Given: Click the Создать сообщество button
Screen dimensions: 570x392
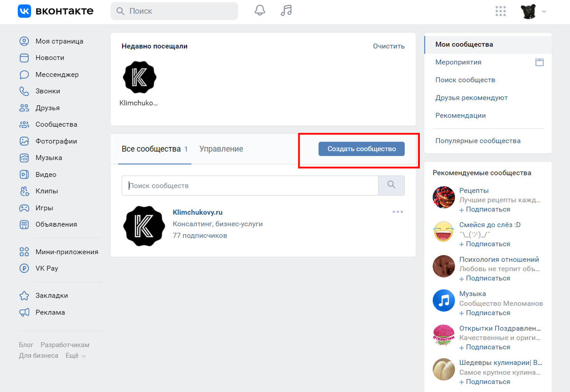Looking at the screenshot, I should tap(361, 149).
